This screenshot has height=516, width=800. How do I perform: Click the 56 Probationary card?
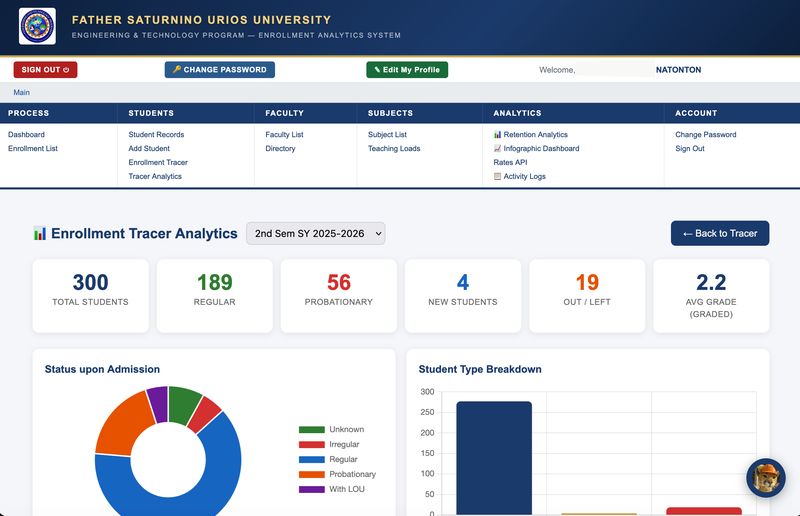[339, 296]
